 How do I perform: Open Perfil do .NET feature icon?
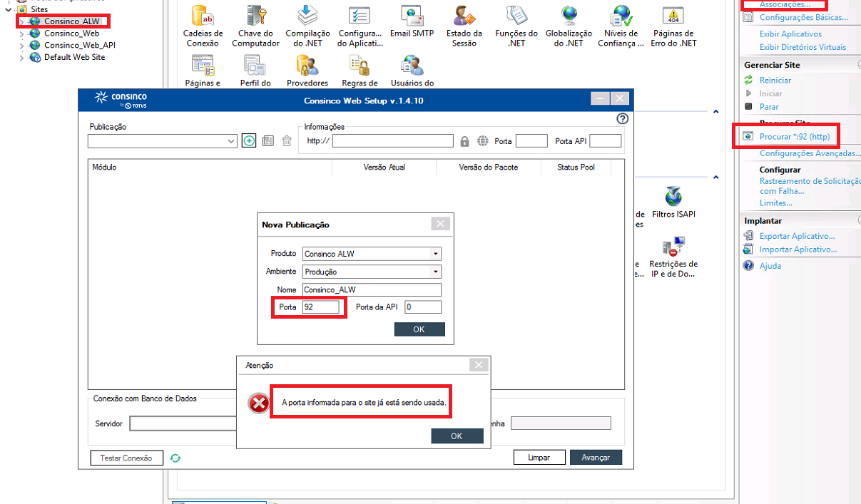(x=255, y=66)
